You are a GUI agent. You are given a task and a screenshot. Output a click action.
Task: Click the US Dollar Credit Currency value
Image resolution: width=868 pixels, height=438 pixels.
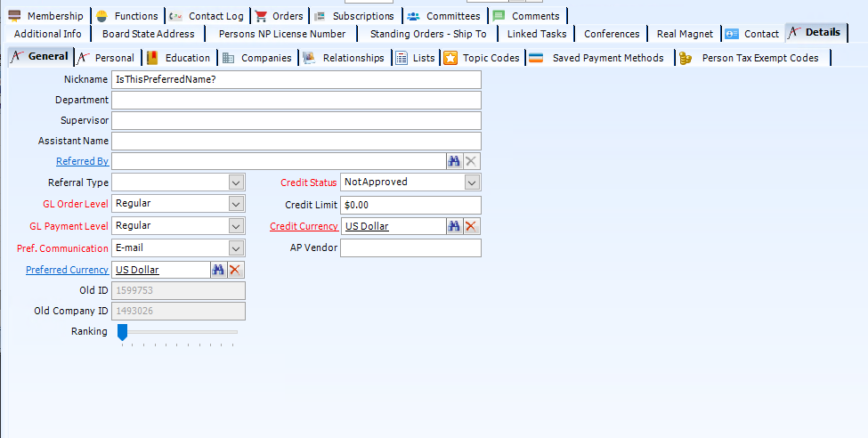[x=367, y=226]
